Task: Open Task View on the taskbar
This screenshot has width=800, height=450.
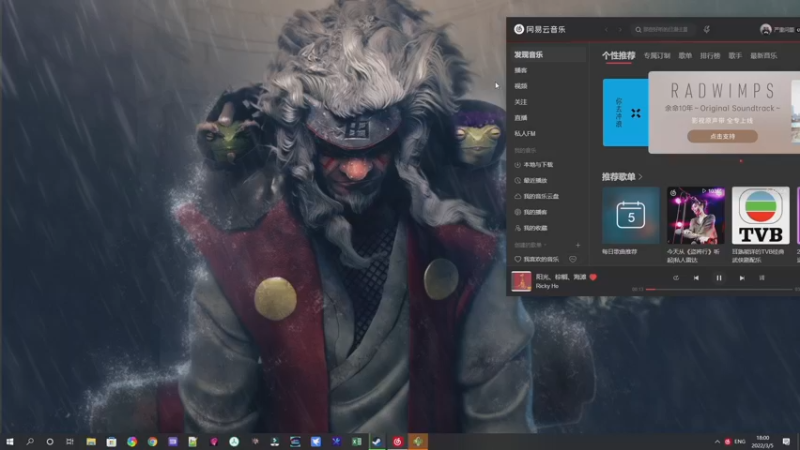Action: 70,442
